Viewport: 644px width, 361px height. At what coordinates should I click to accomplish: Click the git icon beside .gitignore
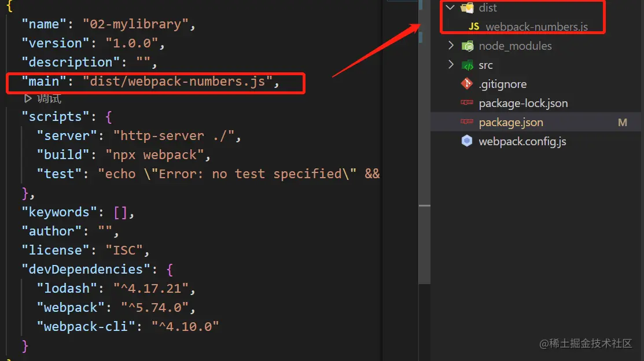(x=467, y=84)
